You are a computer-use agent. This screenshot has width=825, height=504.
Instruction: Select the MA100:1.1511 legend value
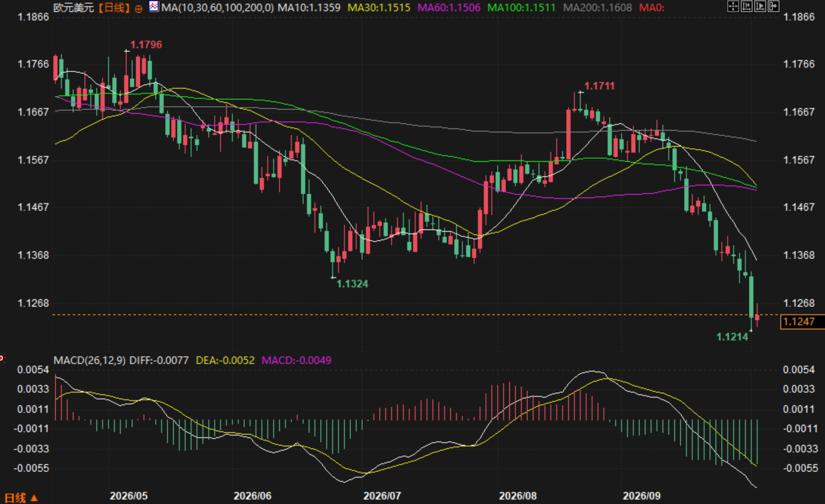(x=521, y=8)
